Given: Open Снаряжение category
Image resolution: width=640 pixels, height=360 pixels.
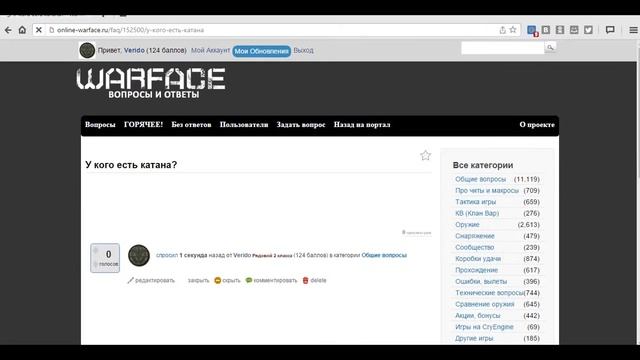Looking at the screenshot, I should [x=475, y=236].
